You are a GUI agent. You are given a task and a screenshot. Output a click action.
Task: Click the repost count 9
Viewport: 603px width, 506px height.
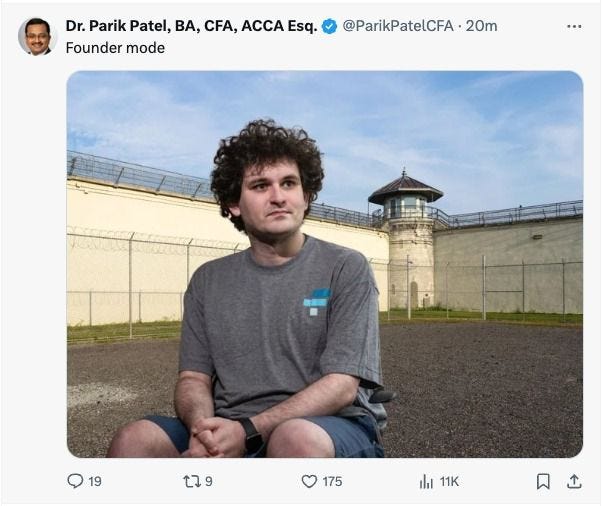coord(208,481)
